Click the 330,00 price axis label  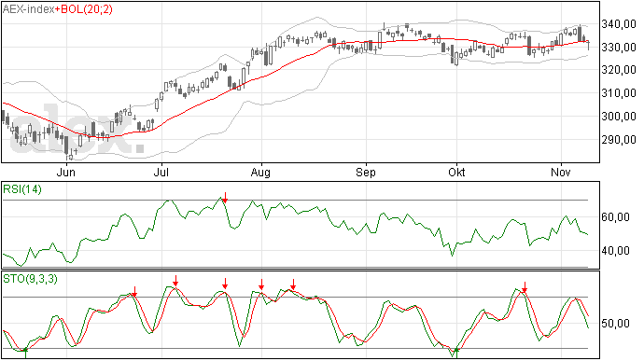click(619, 48)
